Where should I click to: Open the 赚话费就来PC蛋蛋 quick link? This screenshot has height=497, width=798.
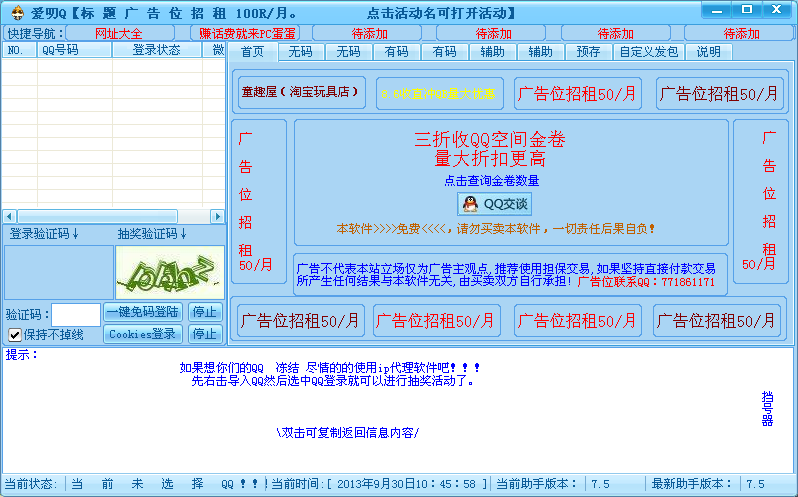pyautogui.click(x=246, y=34)
